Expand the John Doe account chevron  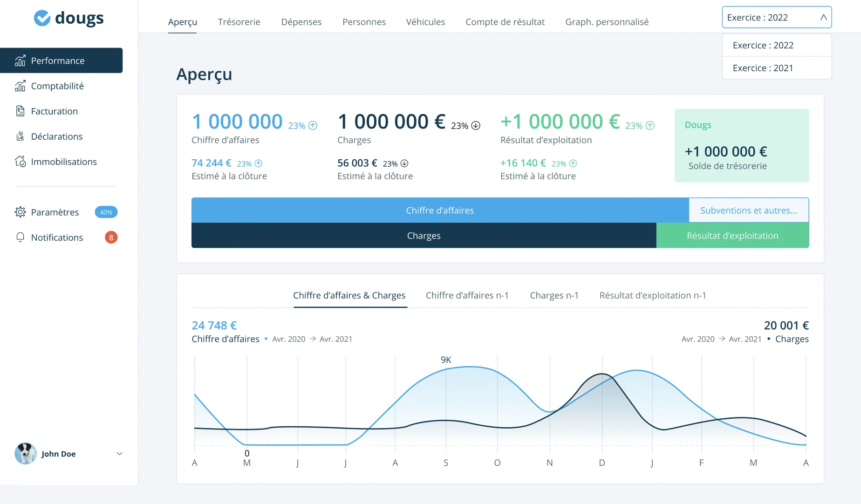[119, 454]
